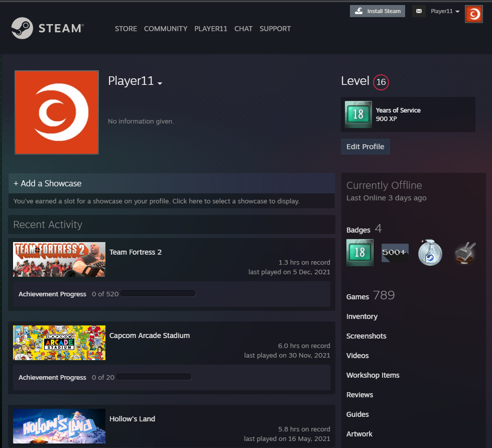This screenshot has height=448, width=492.
Task: Open the Team Fortress 2 game banner
Action: click(59, 259)
